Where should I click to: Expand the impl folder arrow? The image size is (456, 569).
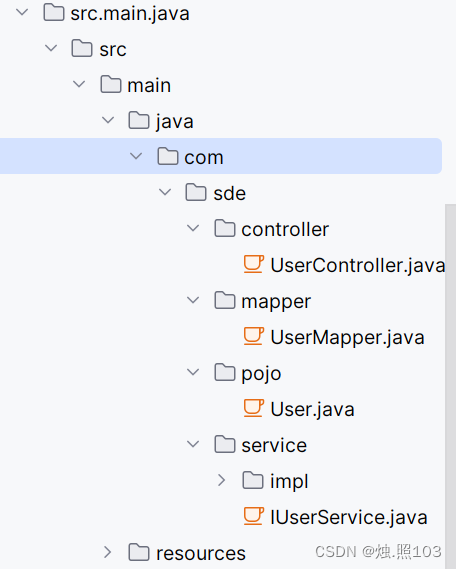pos(221,480)
